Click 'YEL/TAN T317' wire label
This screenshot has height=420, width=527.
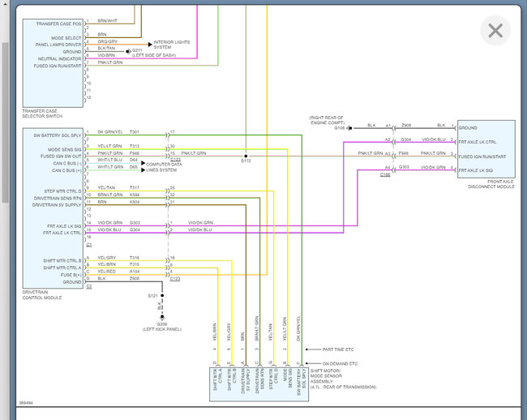tap(118, 188)
